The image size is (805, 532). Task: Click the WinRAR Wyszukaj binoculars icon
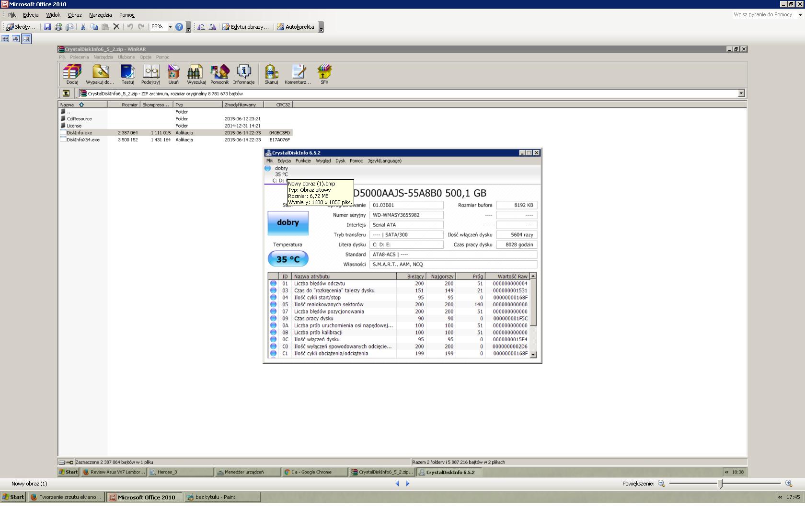pyautogui.click(x=196, y=74)
